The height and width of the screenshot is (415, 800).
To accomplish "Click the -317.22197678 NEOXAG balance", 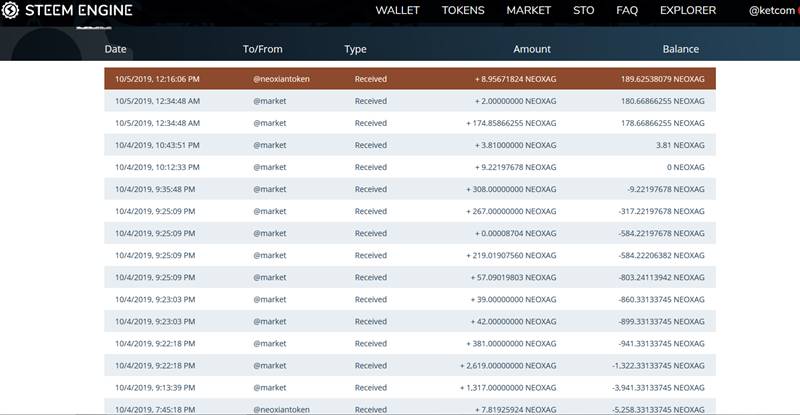I will pos(661,211).
